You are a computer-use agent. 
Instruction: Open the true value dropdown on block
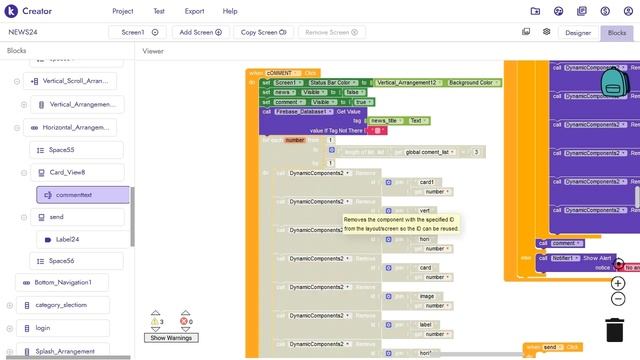tap(363, 102)
